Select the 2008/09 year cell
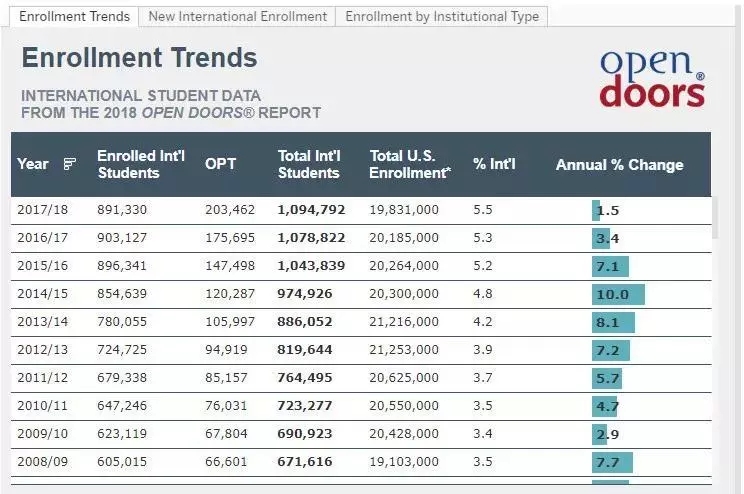This screenshot has height=494, width=744. [42, 462]
